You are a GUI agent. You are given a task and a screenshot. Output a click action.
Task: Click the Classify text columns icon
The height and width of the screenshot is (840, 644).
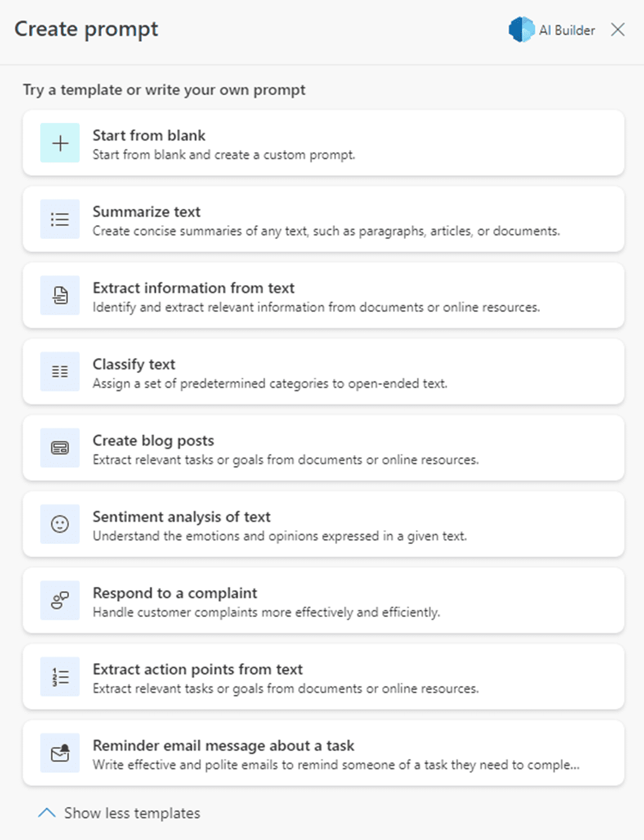(60, 372)
